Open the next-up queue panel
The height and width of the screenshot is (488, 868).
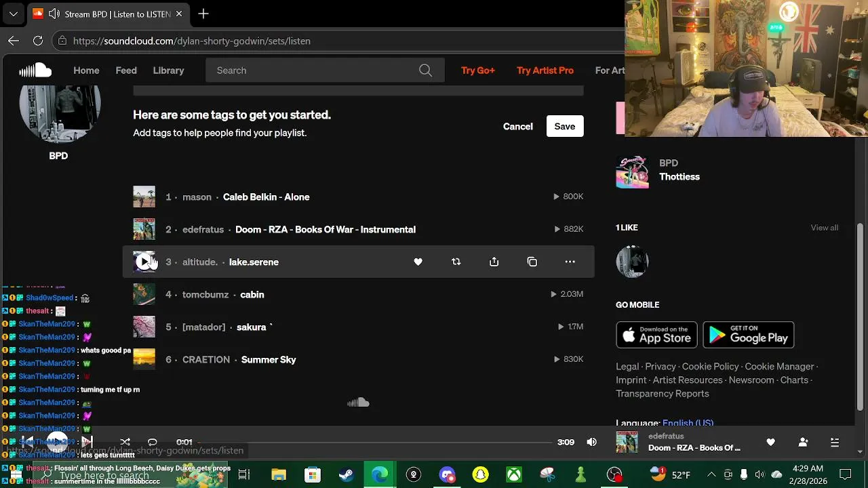(x=835, y=442)
